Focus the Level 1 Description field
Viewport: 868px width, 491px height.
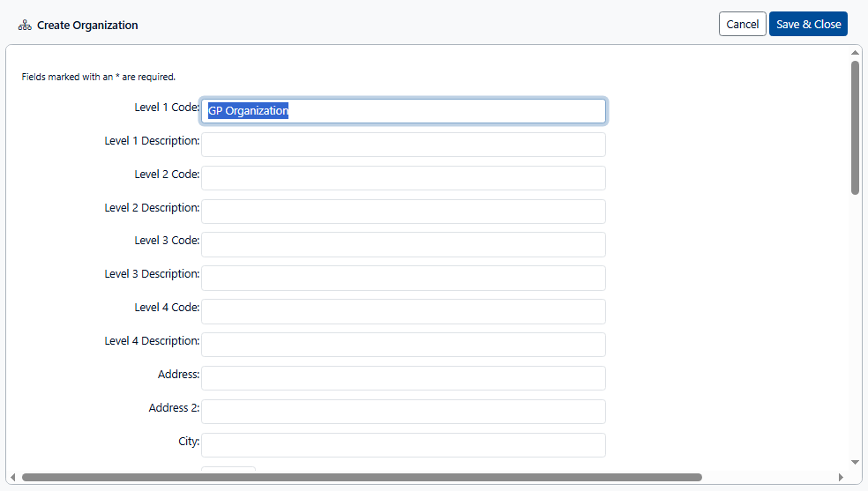(403, 145)
